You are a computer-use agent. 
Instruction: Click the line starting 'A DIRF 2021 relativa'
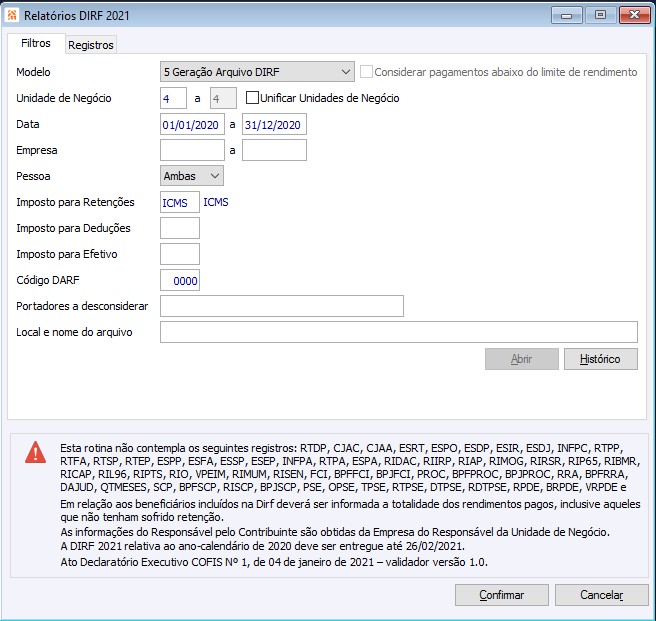[263, 546]
